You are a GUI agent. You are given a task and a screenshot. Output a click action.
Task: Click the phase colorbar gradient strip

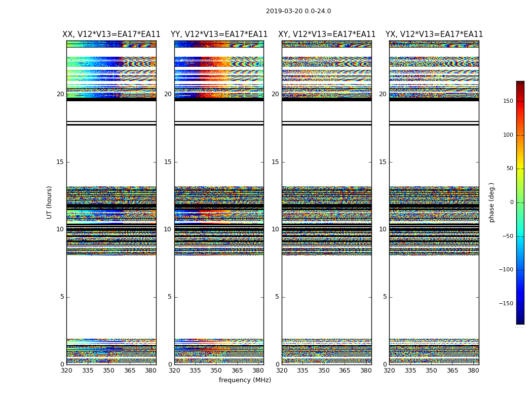pos(520,202)
